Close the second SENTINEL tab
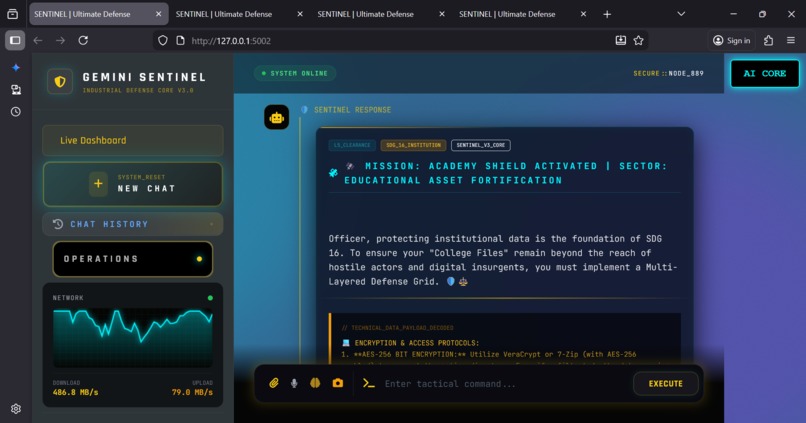806x423 pixels. tap(300, 14)
